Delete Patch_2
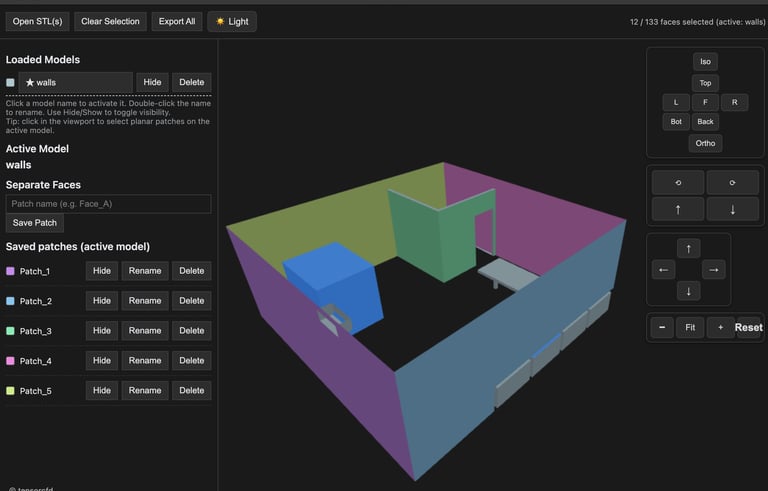This screenshot has height=491, width=768. (192, 301)
